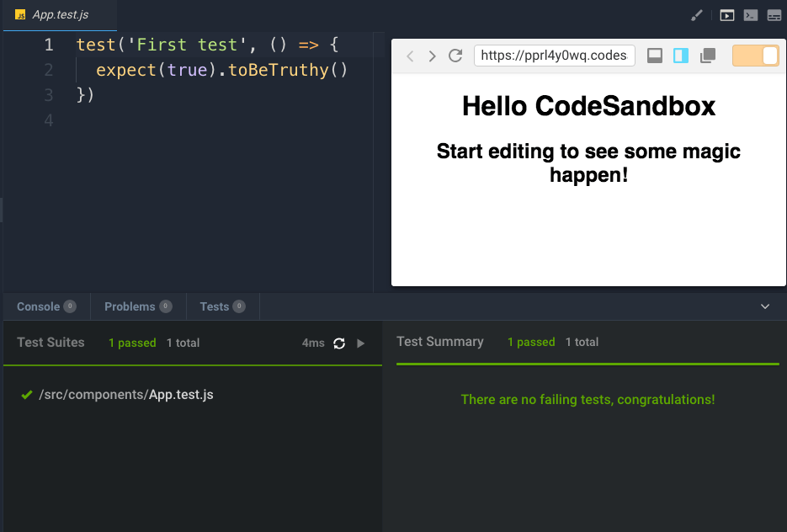Refresh the preview browser page
The image size is (787, 532).
pyautogui.click(x=455, y=56)
